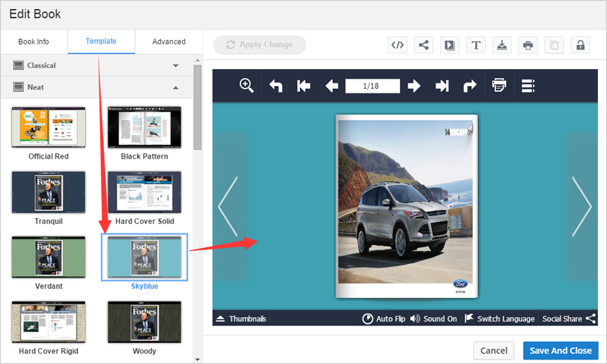The width and height of the screenshot is (607, 364).
Task: Click the share icon in top toolbar
Action: click(423, 45)
